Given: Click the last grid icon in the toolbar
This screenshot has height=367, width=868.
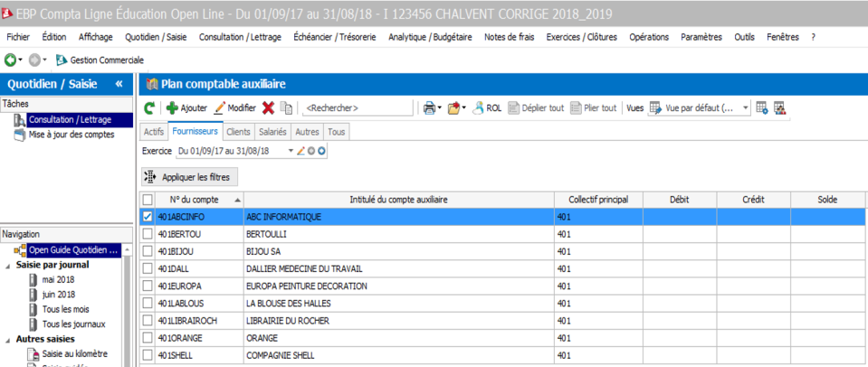Looking at the screenshot, I should tap(779, 108).
